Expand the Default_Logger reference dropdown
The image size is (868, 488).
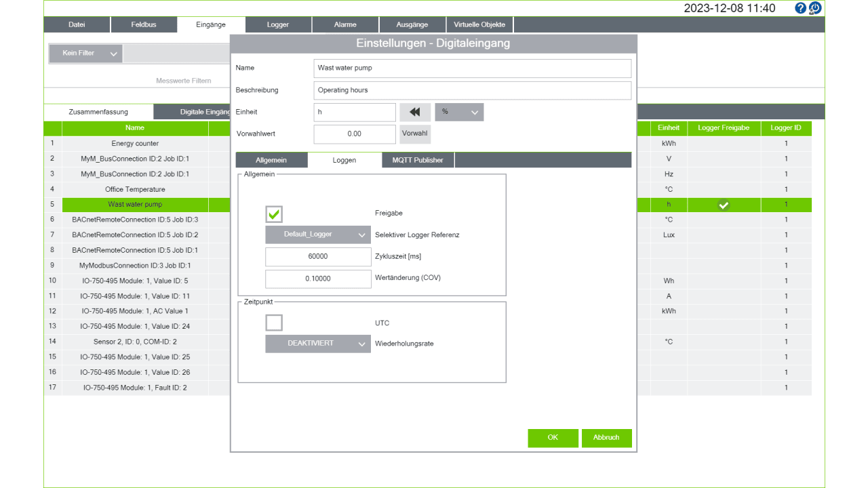tap(318, 235)
